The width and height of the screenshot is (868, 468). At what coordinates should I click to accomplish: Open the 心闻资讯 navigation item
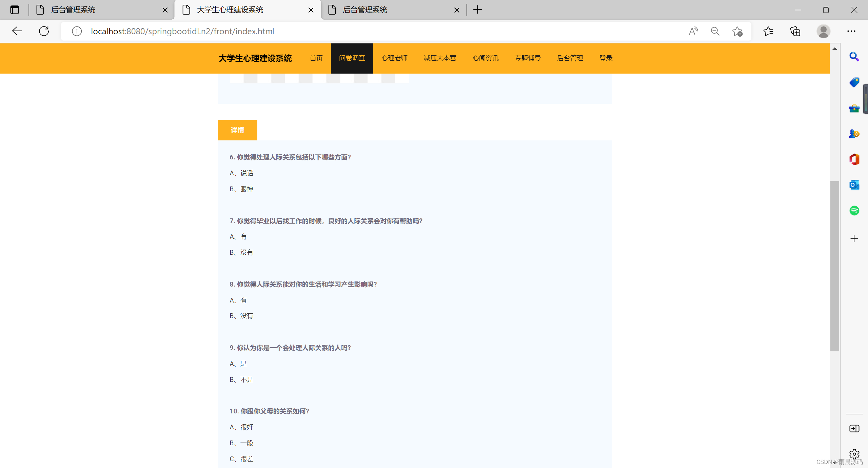coord(486,58)
